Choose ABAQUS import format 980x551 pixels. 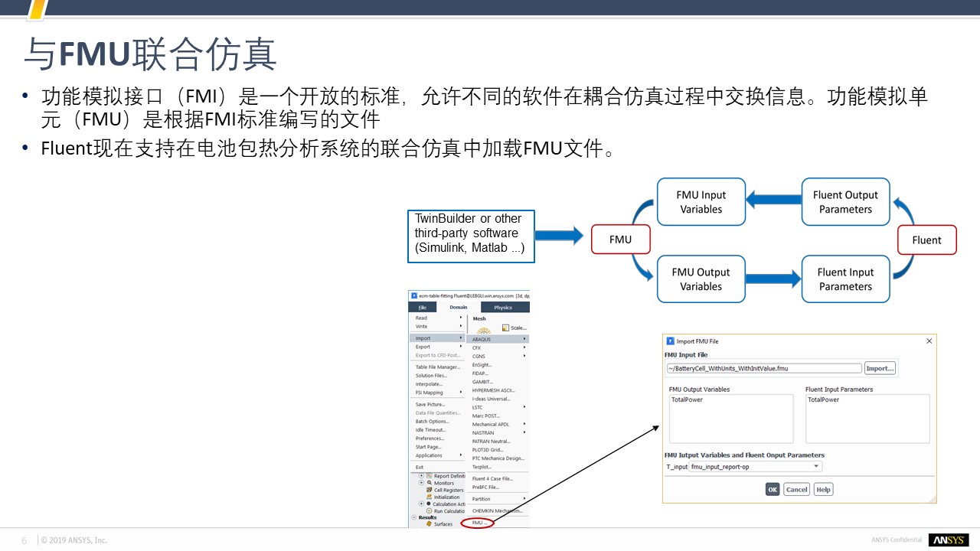point(498,339)
